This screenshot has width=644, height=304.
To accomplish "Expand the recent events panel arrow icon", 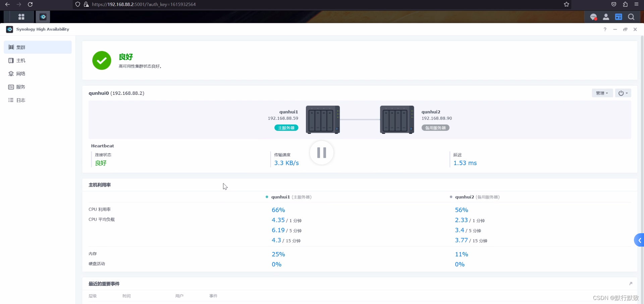I will coord(631,284).
